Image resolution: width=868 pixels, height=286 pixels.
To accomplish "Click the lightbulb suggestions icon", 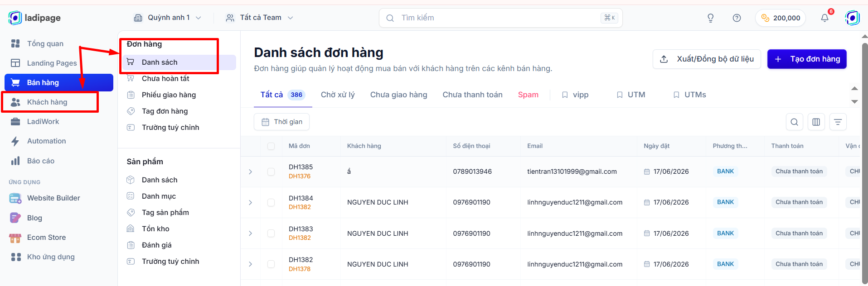I will (x=711, y=18).
